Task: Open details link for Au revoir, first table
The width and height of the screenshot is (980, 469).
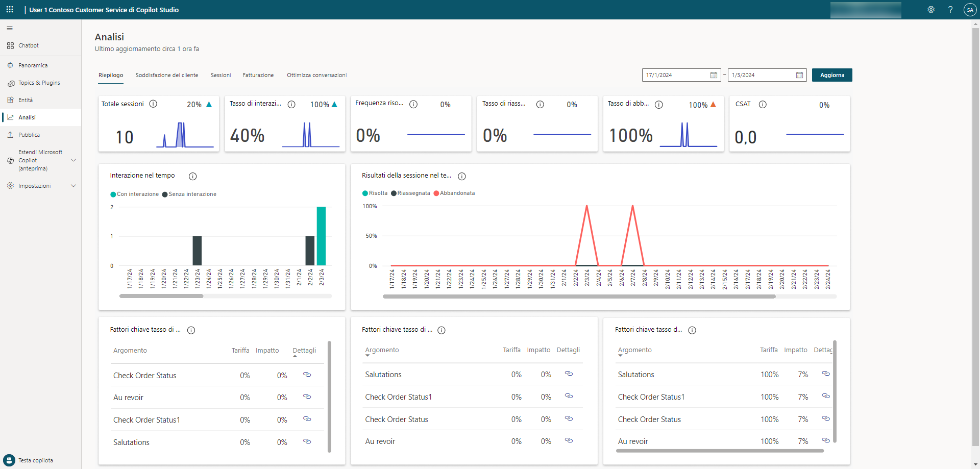Action: click(x=307, y=397)
